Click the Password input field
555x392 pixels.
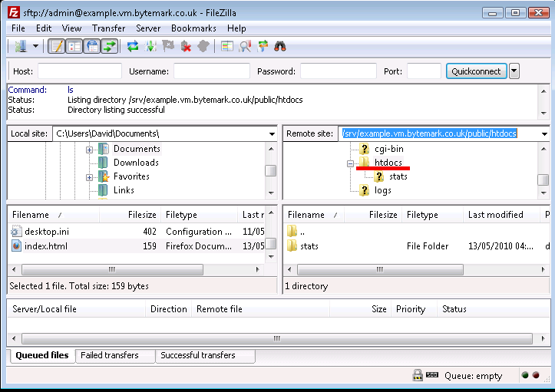click(x=338, y=71)
